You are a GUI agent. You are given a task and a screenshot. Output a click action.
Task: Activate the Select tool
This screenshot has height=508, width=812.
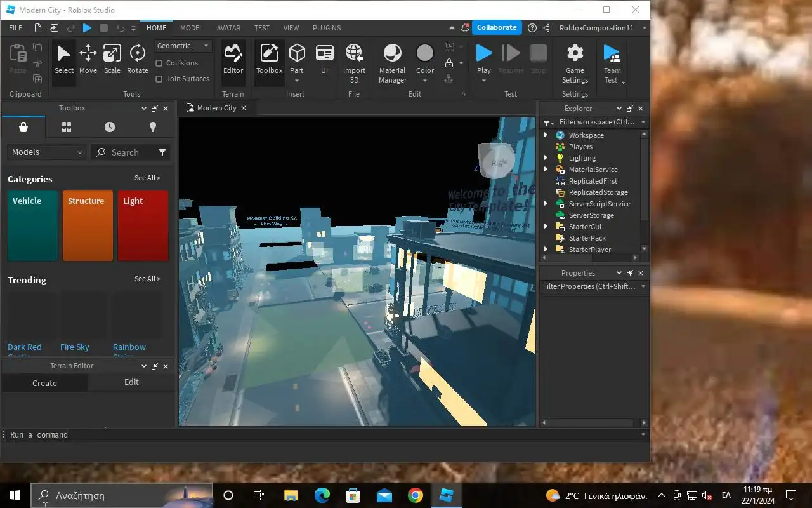[x=63, y=62]
